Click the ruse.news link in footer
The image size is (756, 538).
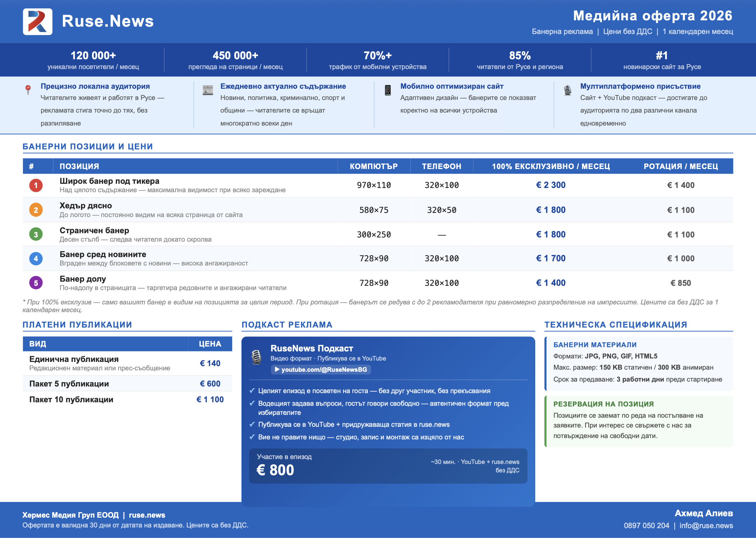click(x=147, y=515)
